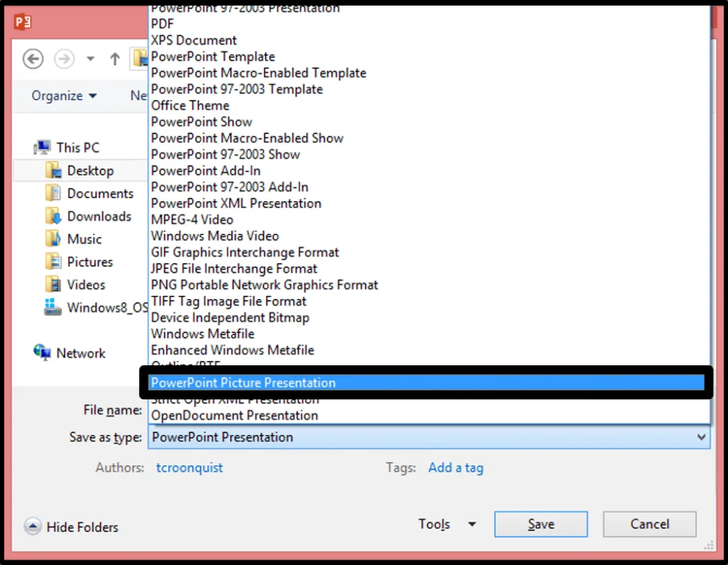Choose Windows Media Video format
The height and width of the screenshot is (565, 728).
point(429,236)
